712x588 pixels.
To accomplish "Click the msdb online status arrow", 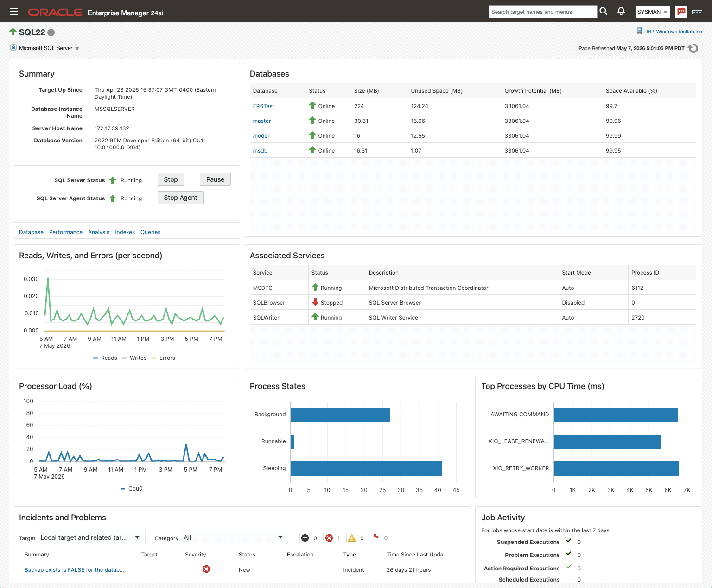I will (x=312, y=150).
